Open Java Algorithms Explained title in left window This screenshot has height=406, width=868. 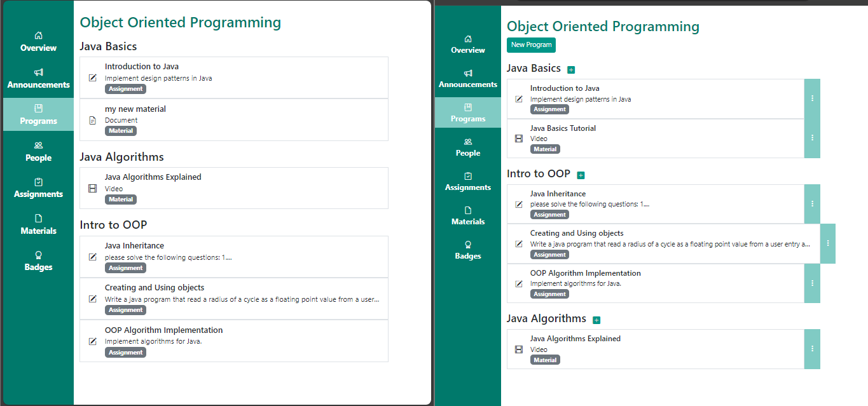(153, 177)
